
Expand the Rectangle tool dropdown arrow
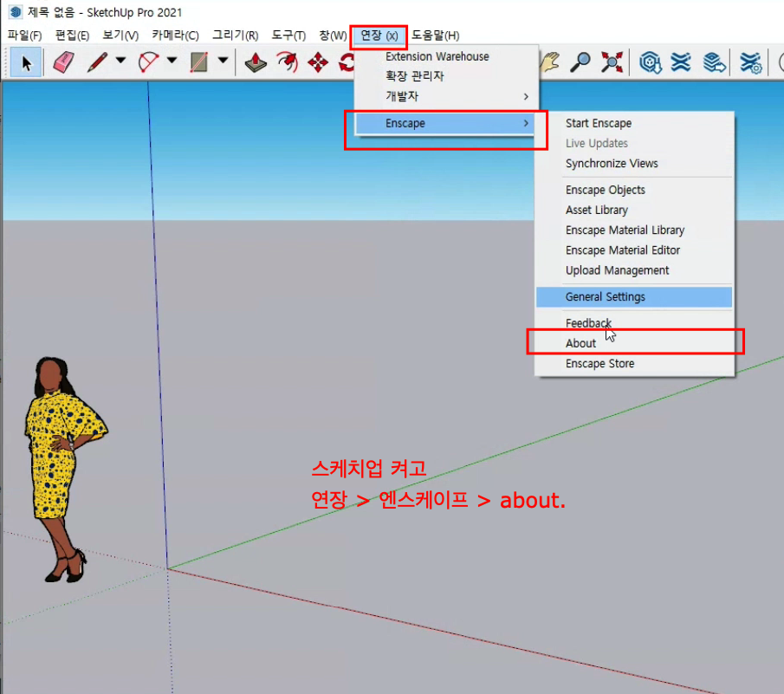click(223, 61)
